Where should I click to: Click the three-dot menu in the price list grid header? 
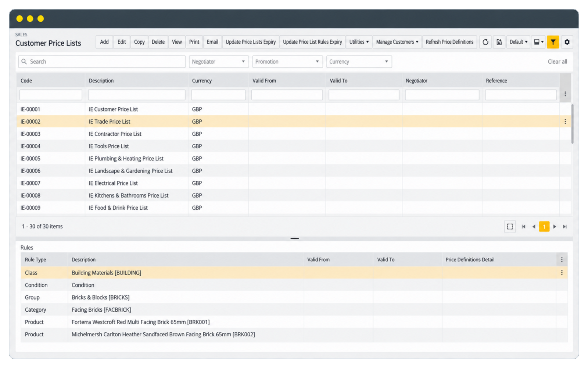tap(565, 94)
